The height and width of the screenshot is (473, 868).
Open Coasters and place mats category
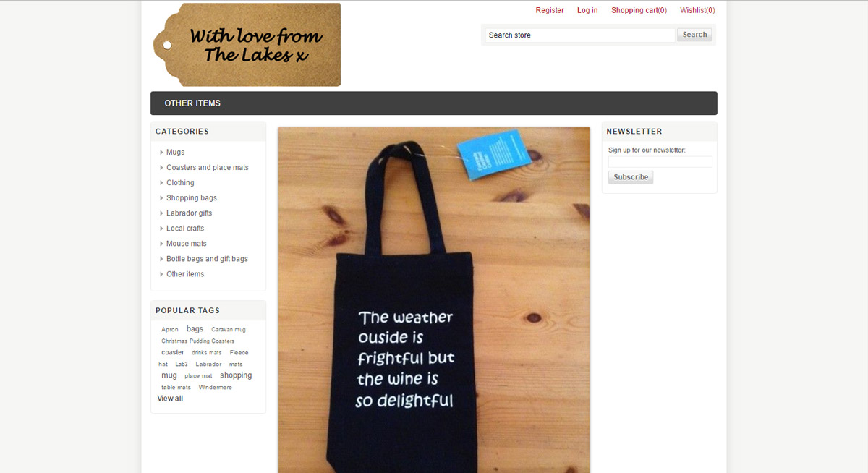point(207,168)
